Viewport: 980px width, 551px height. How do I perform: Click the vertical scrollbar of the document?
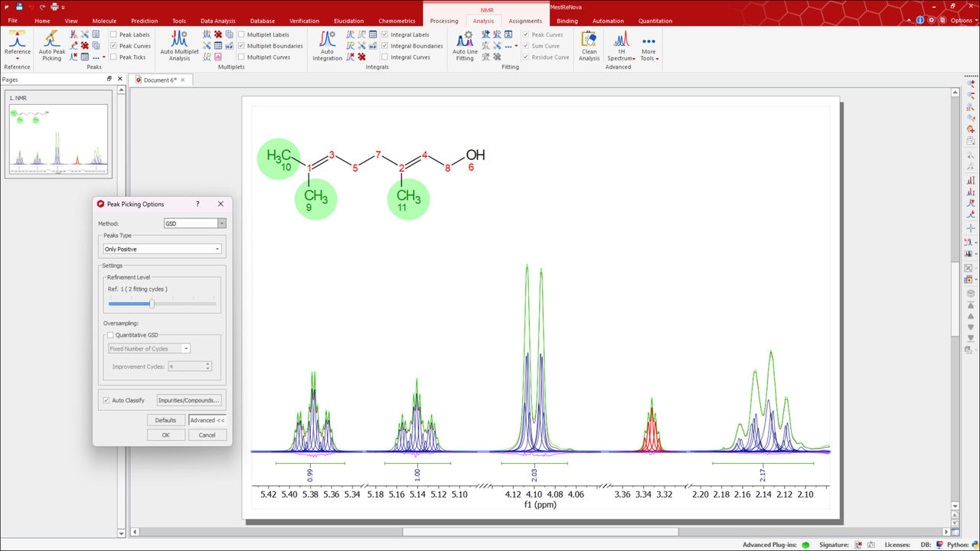[x=955, y=298]
